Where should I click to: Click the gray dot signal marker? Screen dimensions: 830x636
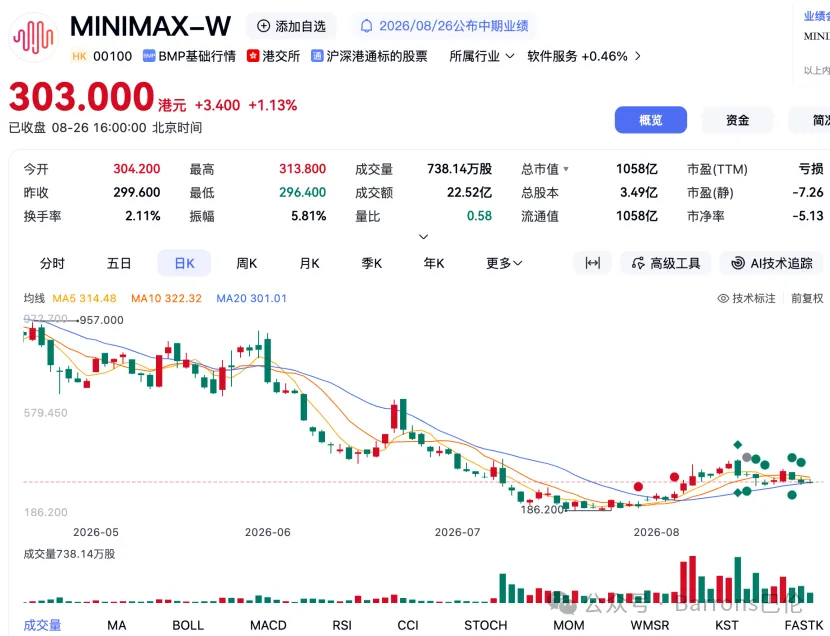[746, 457]
